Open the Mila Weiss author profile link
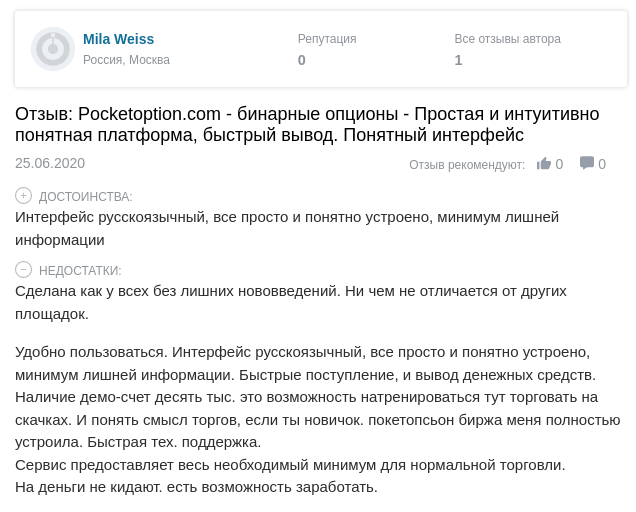The width and height of the screenshot is (636, 512). tap(118, 39)
